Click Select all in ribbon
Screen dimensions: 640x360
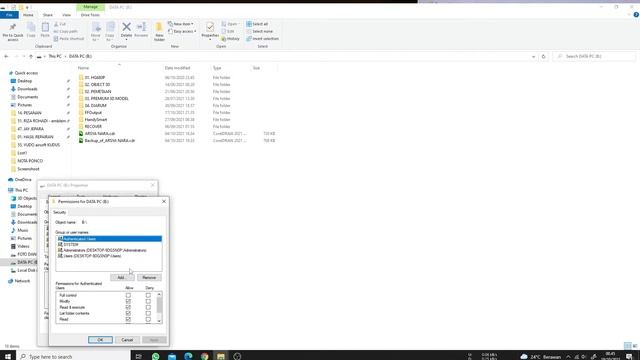coord(258,24)
